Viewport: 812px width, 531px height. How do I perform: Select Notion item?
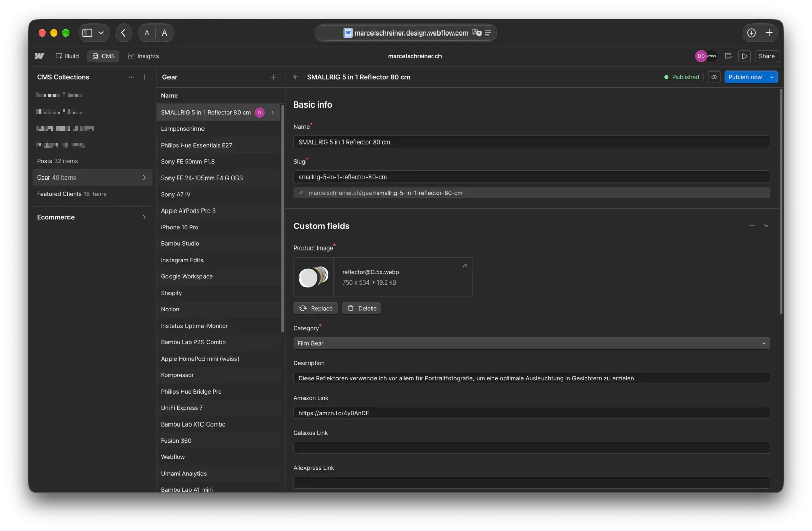click(x=218, y=309)
